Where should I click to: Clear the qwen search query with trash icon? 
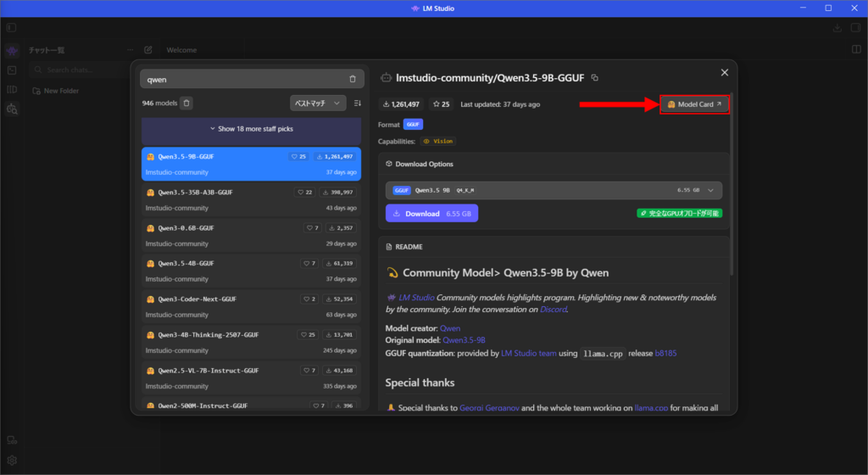click(x=353, y=79)
